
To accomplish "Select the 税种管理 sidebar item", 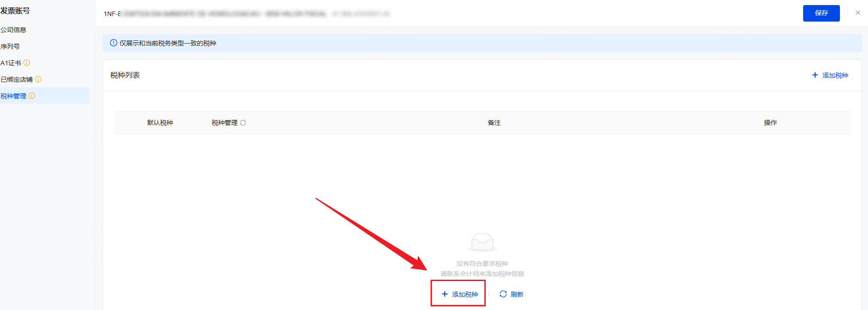I will click(13, 96).
